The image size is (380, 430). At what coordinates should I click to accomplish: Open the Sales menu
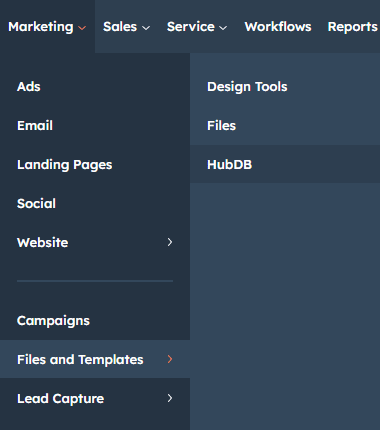126,27
